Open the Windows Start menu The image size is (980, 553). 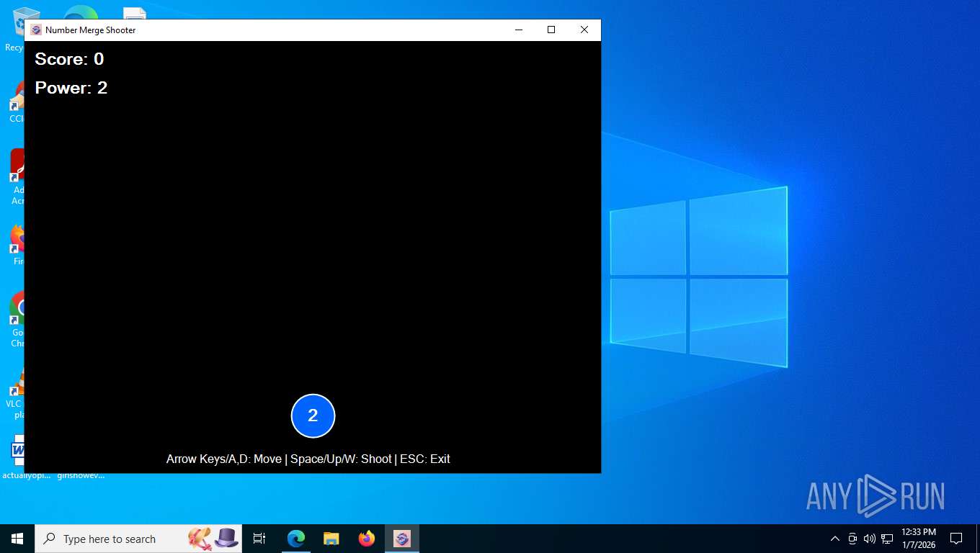(17, 539)
